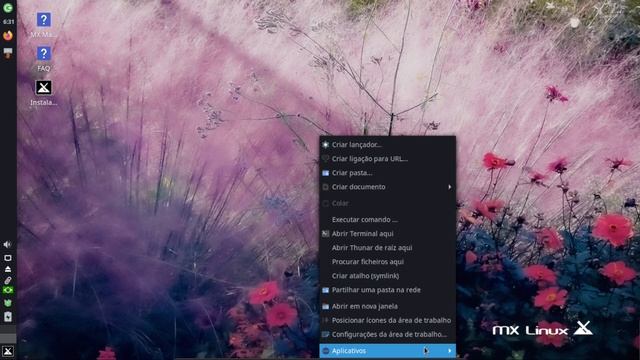Click the green logout icon in panel

[8, 8]
